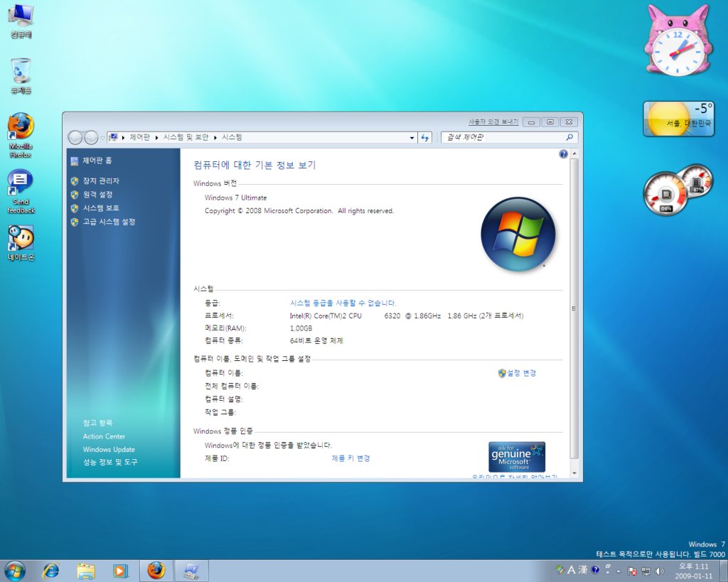Click the Show desktop button
This screenshot has width=728, height=582.
(723, 571)
